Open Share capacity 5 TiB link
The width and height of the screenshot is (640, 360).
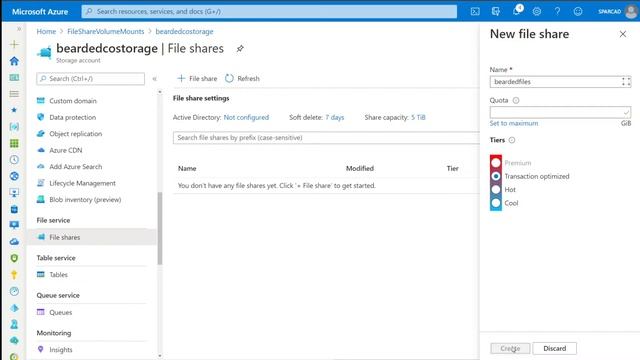click(418, 118)
